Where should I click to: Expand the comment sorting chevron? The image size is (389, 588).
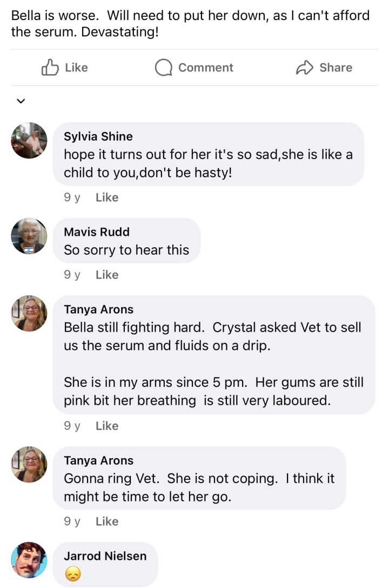coord(21,101)
